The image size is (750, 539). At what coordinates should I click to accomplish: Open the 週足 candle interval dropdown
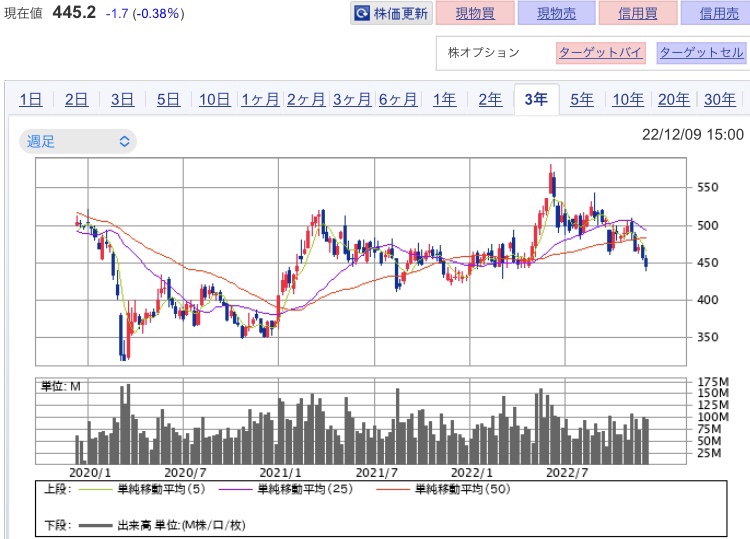pyautogui.click(x=78, y=142)
